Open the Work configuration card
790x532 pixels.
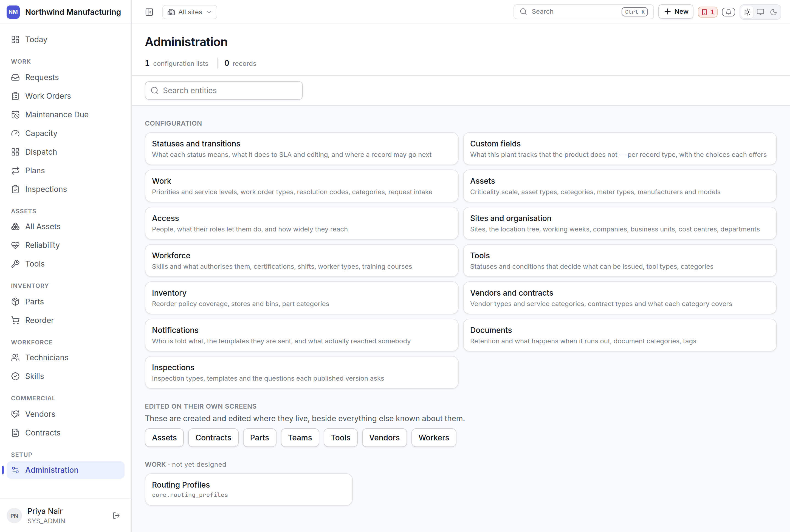(x=301, y=186)
